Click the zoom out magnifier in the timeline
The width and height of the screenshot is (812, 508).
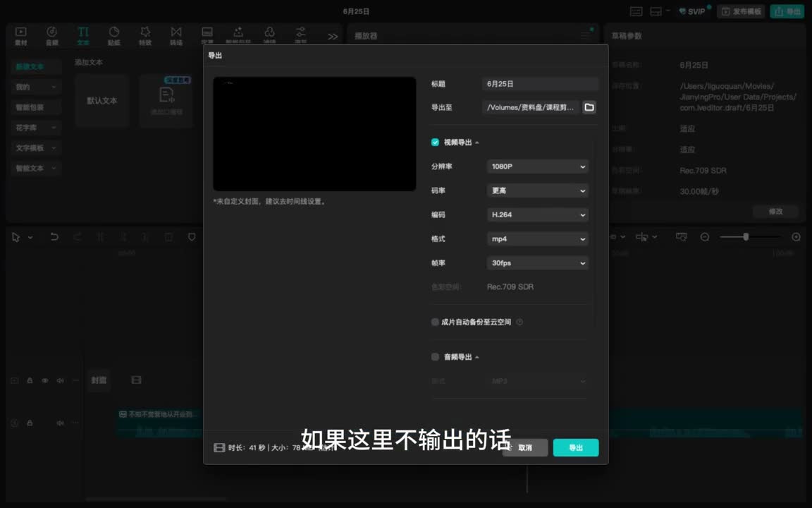click(705, 237)
